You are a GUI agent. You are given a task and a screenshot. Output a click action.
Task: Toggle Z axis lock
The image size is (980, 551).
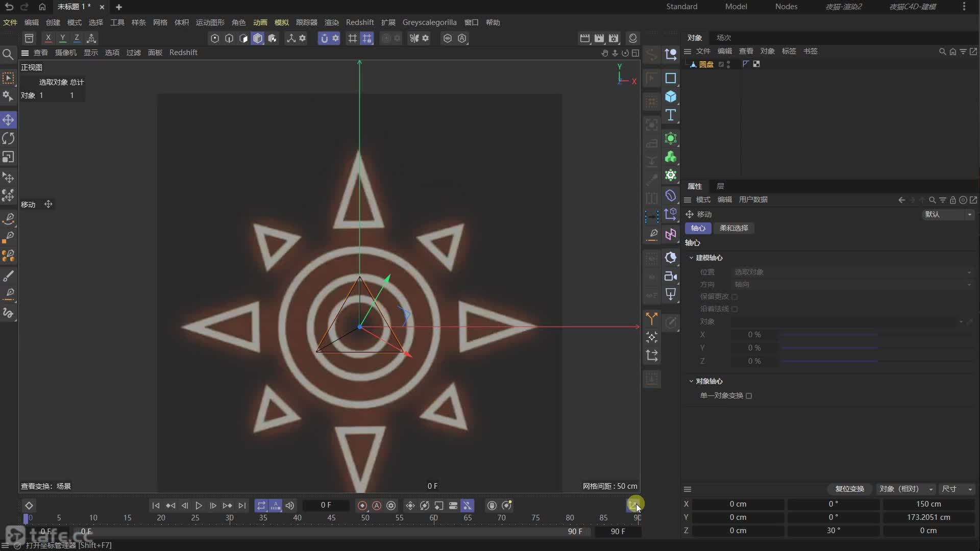point(77,38)
